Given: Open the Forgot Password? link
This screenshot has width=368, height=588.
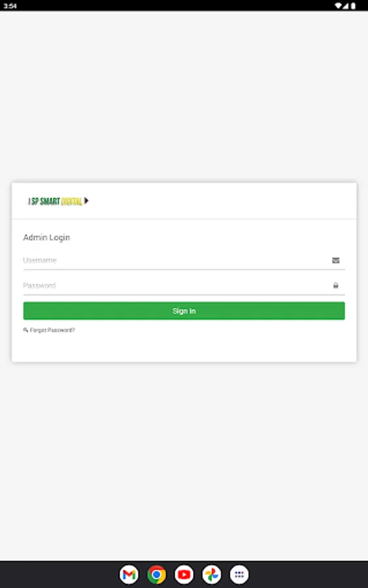Looking at the screenshot, I should pyautogui.click(x=52, y=330).
